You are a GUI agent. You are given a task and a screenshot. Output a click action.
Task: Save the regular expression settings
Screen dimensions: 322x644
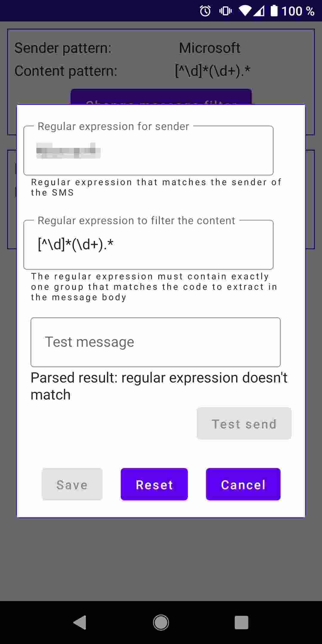tap(72, 484)
